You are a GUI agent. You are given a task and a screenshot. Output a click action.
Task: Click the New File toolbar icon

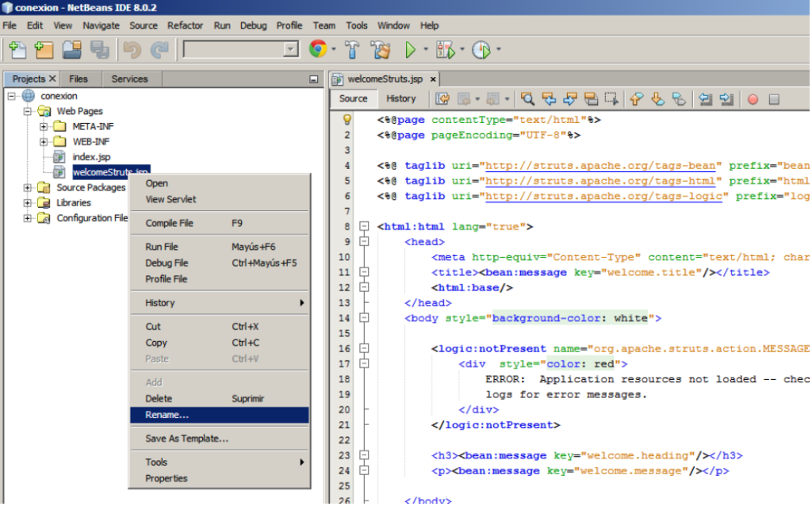[x=17, y=50]
